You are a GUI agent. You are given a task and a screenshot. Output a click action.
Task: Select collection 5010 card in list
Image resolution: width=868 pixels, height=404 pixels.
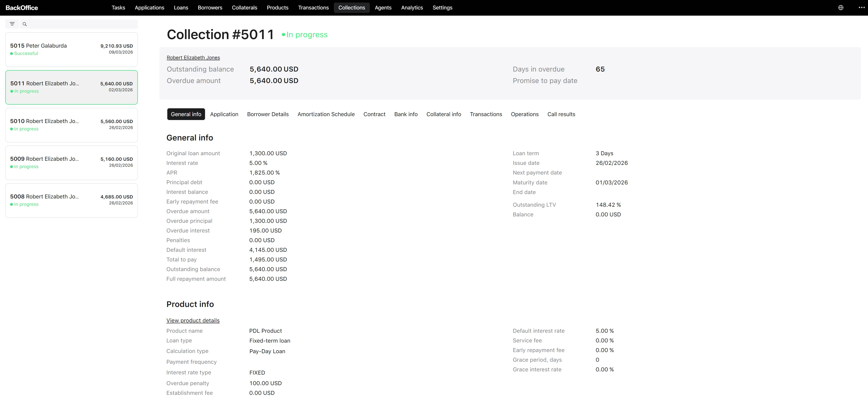click(71, 125)
